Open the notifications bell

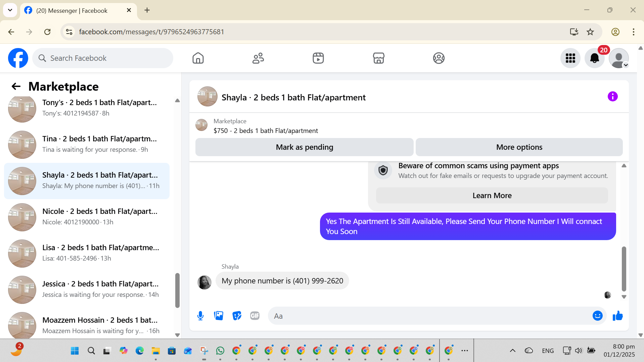pyautogui.click(x=595, y=58)
